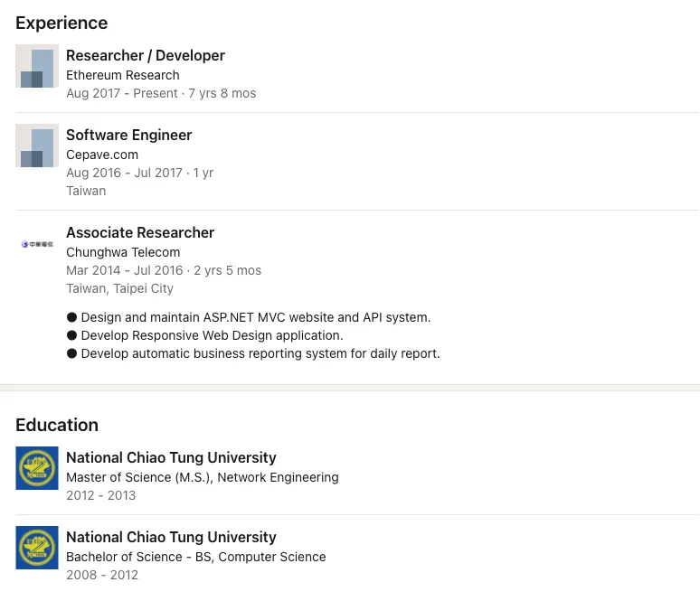The image size is (700, 601).
Task: Open National Chiao Tung University above the Master's degree
Action: tap(171, 457)
